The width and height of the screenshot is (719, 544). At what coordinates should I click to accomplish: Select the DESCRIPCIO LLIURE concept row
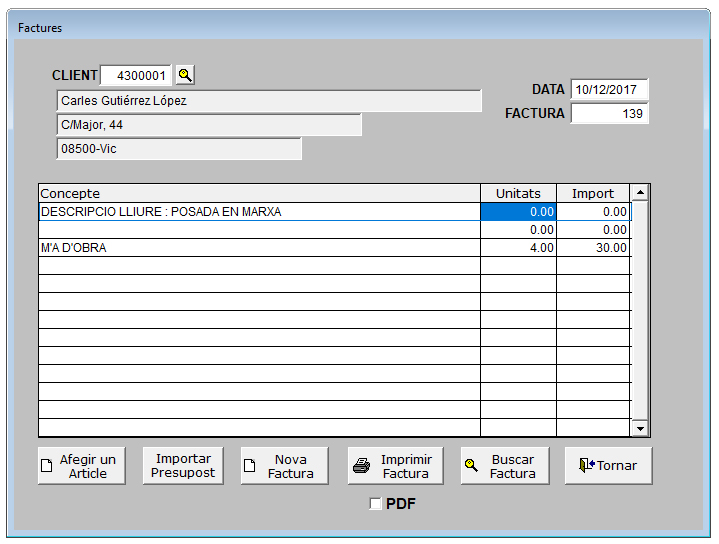click(259, 212)
